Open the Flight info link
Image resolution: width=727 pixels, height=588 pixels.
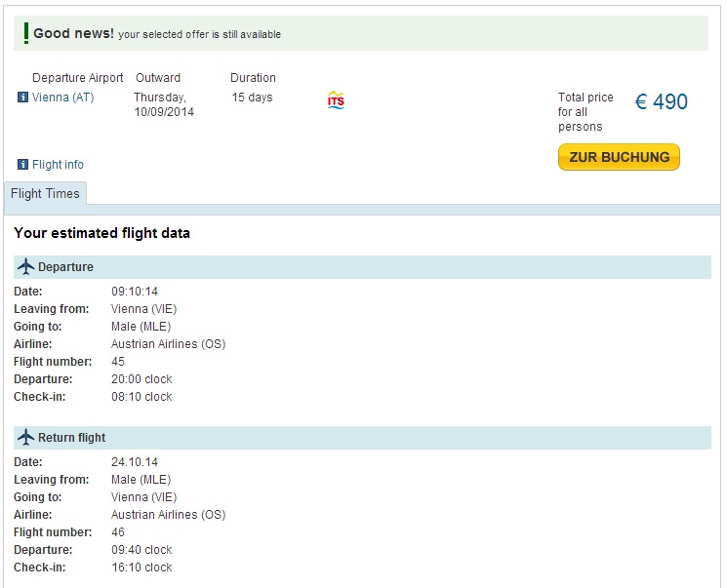(x=58, y=165)
